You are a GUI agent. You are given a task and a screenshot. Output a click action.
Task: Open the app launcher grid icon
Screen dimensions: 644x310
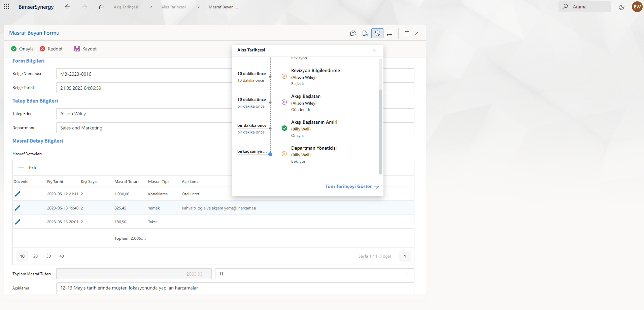coord(6,7)
